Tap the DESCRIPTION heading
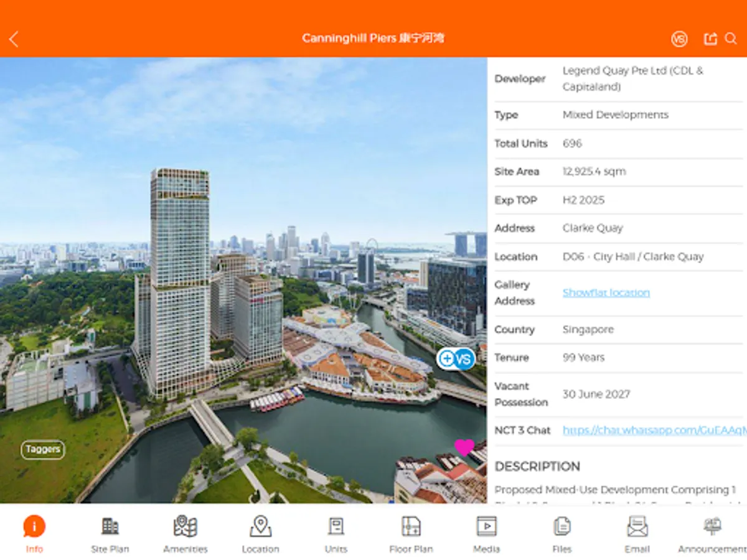The height and width of the screenshot is (560, 747). point(537,467)
